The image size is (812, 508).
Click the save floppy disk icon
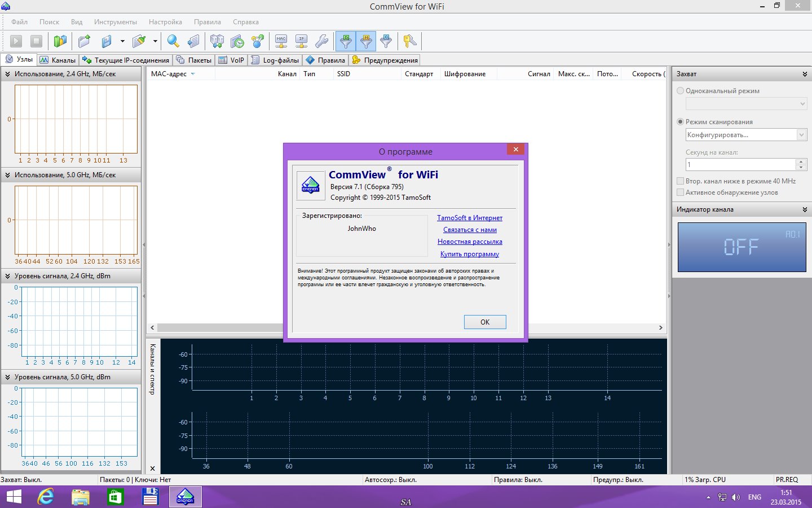(x=107, y=41)
